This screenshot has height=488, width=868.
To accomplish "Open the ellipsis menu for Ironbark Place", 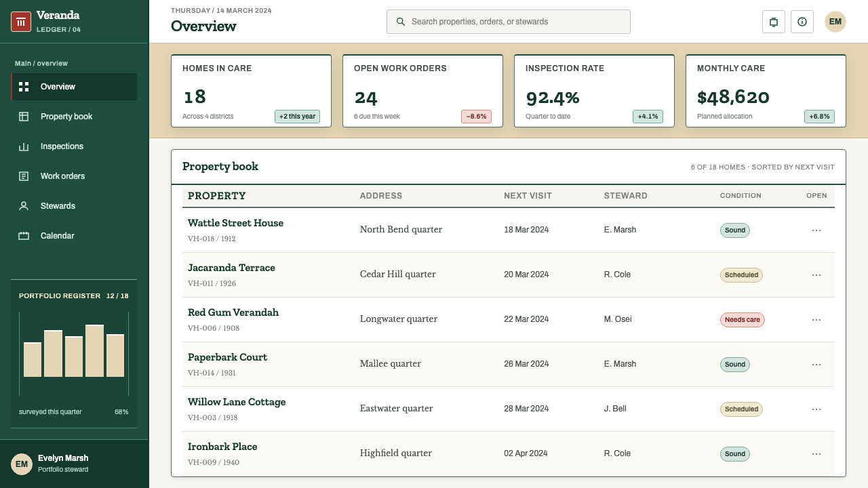I will [816, 454].
